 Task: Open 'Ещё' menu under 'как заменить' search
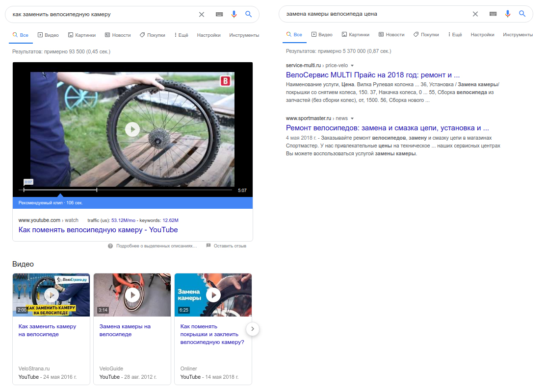tap(181, 35)
